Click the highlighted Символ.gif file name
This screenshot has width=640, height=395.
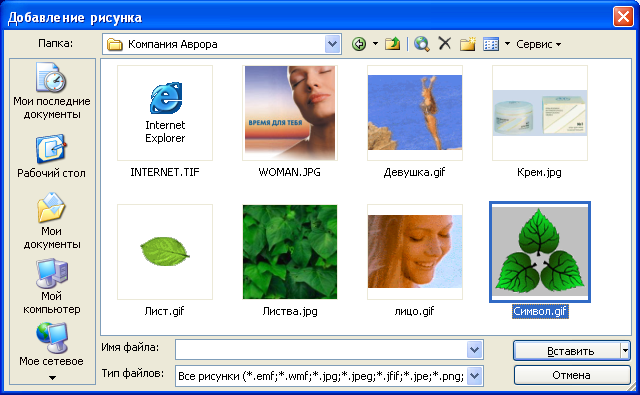[x=540, y=311]
